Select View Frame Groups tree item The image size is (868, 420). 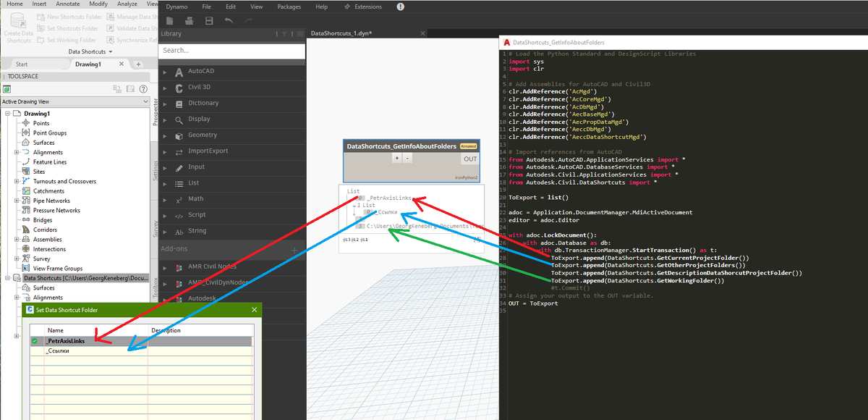coord(57,269)
